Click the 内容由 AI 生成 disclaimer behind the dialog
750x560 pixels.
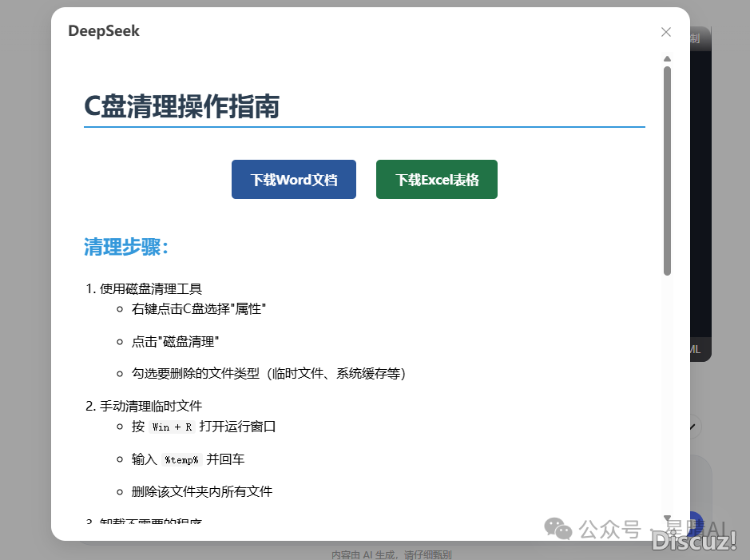tap(391, 554)
